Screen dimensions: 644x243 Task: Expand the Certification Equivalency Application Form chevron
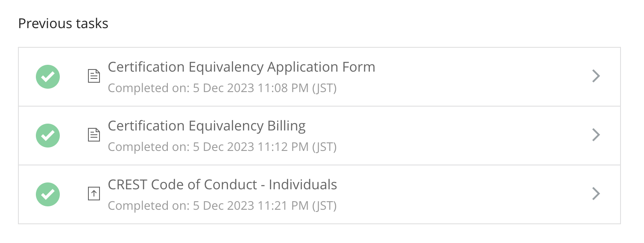point(596,76)
